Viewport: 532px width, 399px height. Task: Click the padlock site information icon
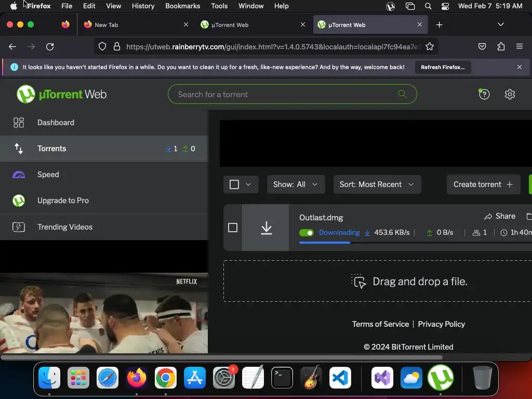(117, 46)
